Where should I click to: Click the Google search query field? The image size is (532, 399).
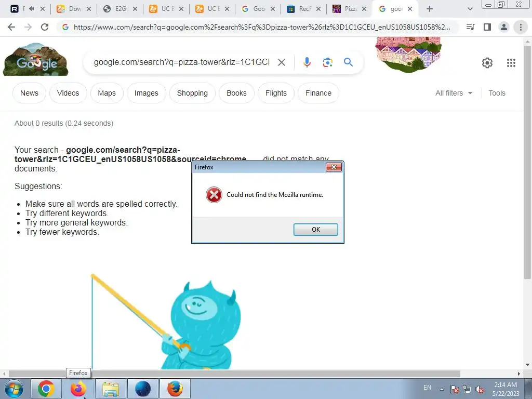[x=182, y=62]
